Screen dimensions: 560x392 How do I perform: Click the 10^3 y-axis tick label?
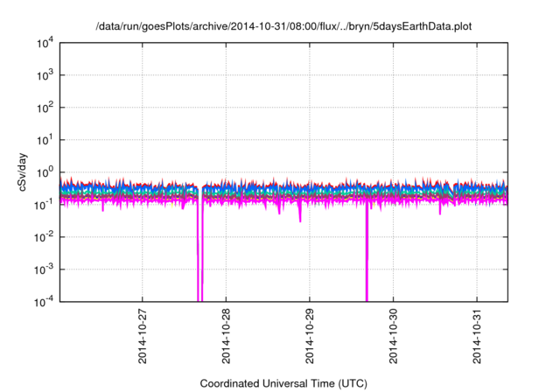[45, 75]
